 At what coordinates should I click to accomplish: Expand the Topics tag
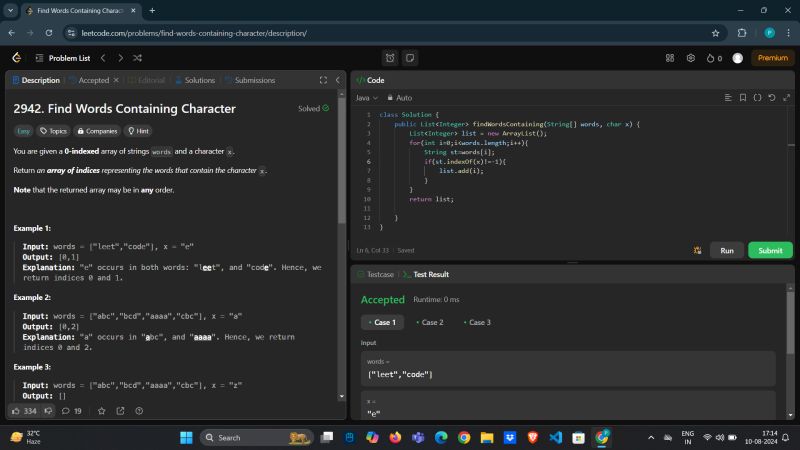pyautogui.click(x=54, y=131)
